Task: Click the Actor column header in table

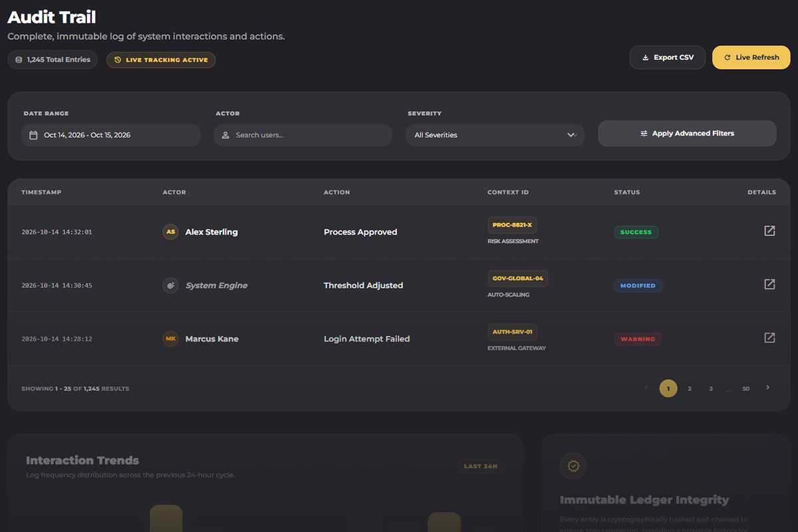Action: [174, 192]
